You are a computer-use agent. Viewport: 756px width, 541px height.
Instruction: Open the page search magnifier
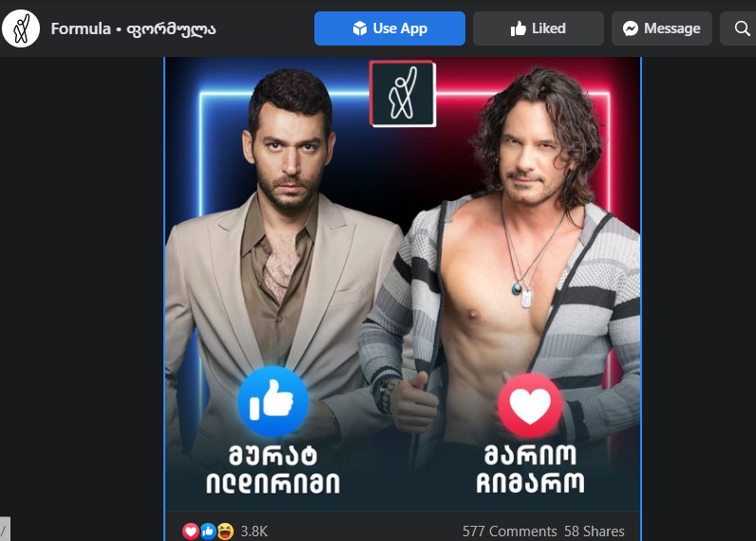tap(742, 28)
